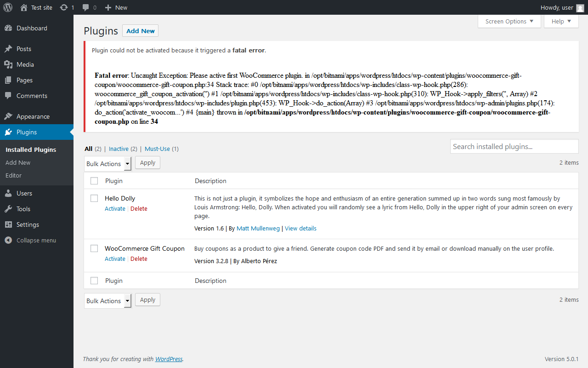Click the Settings sliders icon
Image resolution: width=588 pixels, height=368 pixels.
click(x=8, y=224)
